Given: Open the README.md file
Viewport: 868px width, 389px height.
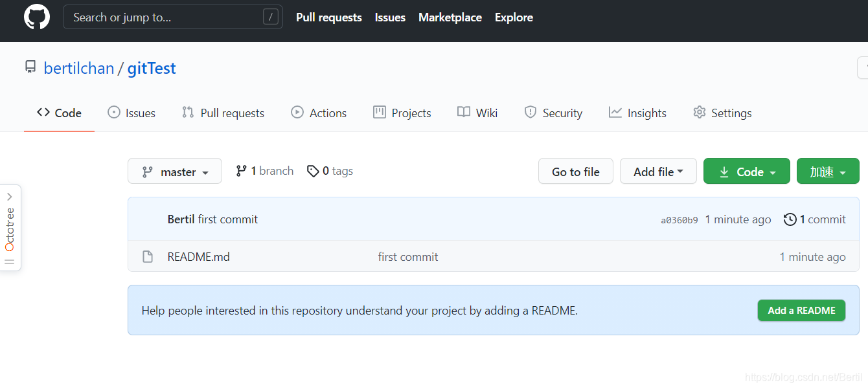Looking at the screenshot, I should pyautogui.click(x=199, y=257).
